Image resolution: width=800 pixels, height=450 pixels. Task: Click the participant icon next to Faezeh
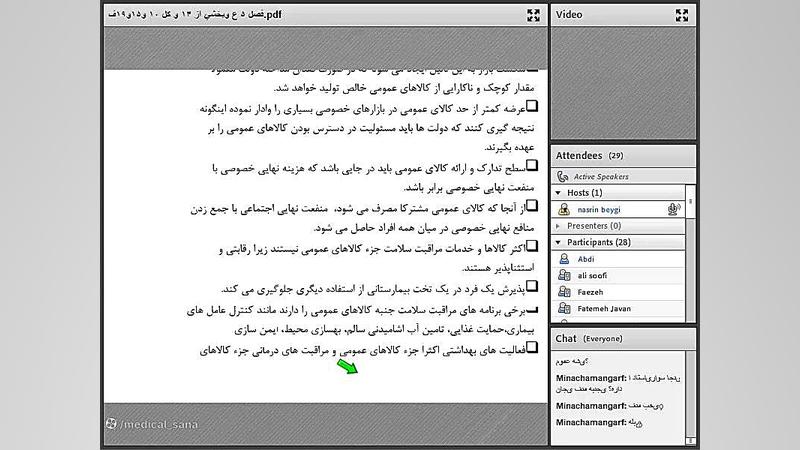(x=564, y=292)
